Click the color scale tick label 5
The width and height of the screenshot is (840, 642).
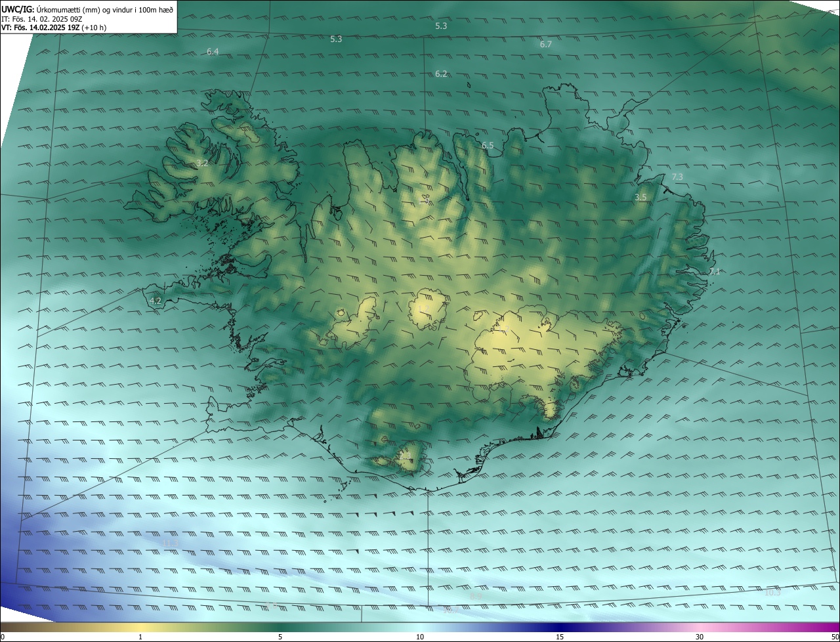(x=280, y=637)
